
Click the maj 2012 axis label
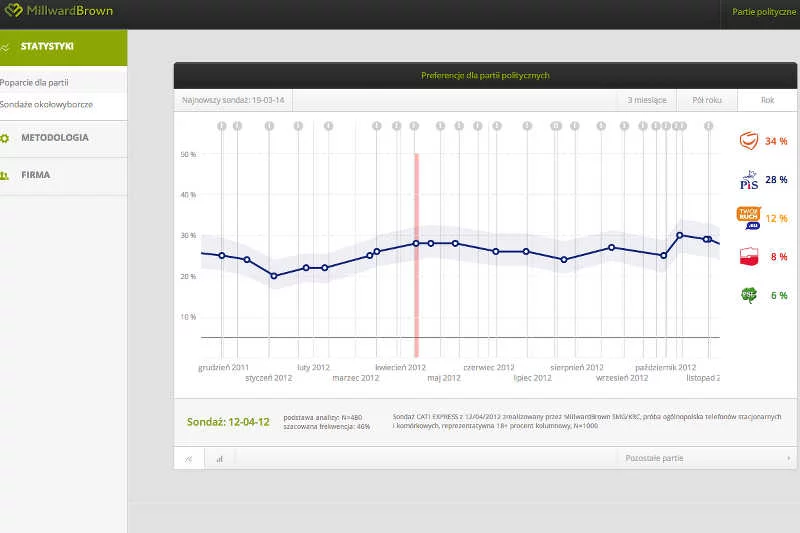[444, 378]
